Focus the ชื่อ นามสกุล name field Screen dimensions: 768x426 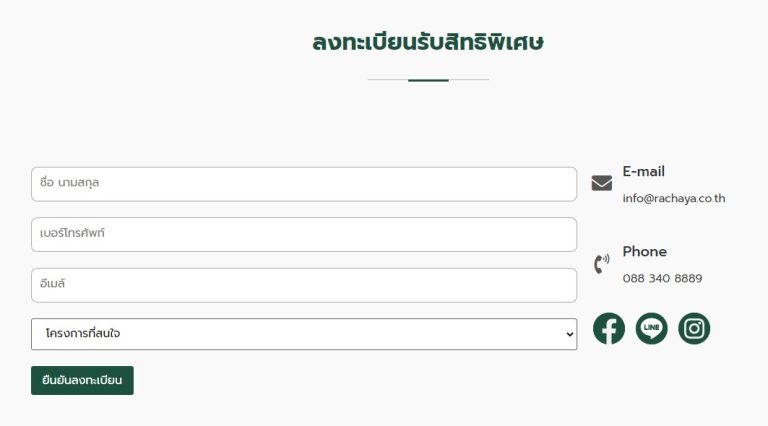click(304, 184)
